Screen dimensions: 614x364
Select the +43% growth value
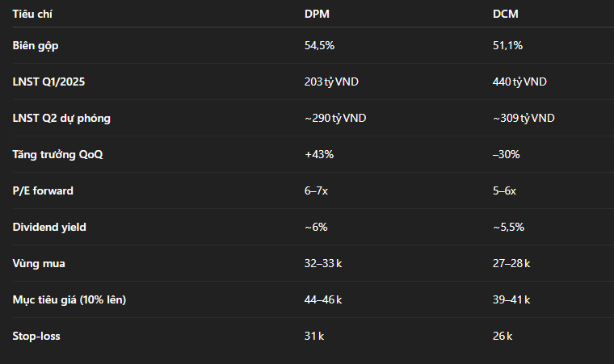coord(319,155)
